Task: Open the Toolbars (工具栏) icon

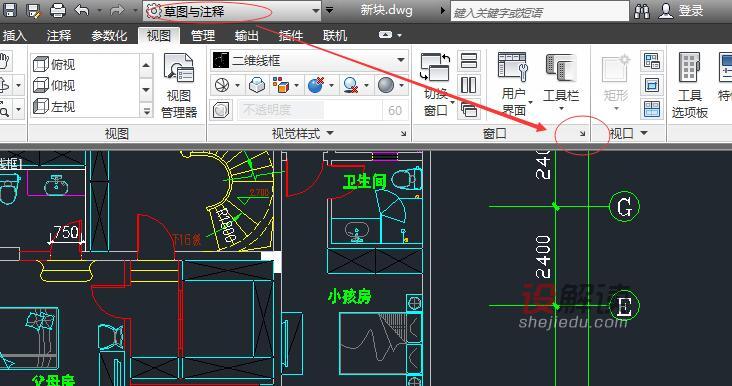Action: [x=561, y=83]
